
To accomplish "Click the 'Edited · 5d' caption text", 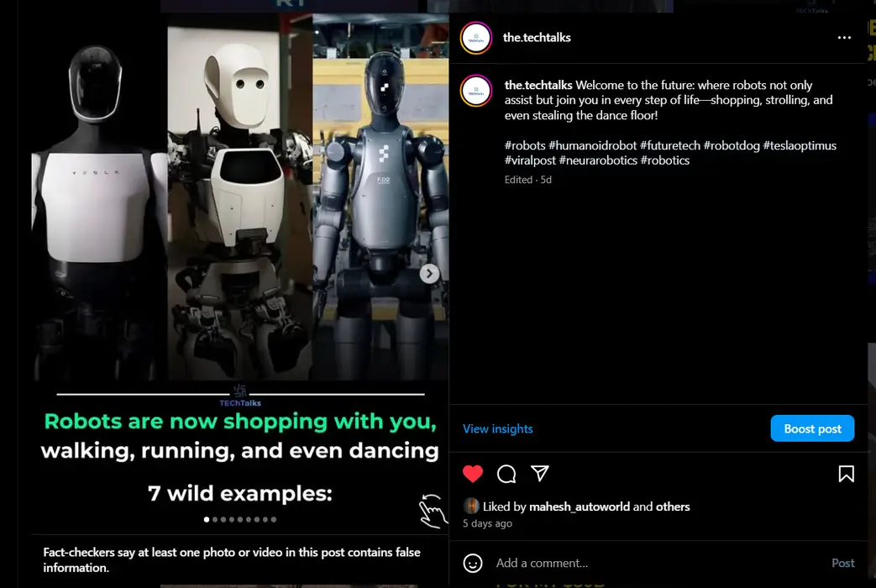I will [x=528, y=180].
